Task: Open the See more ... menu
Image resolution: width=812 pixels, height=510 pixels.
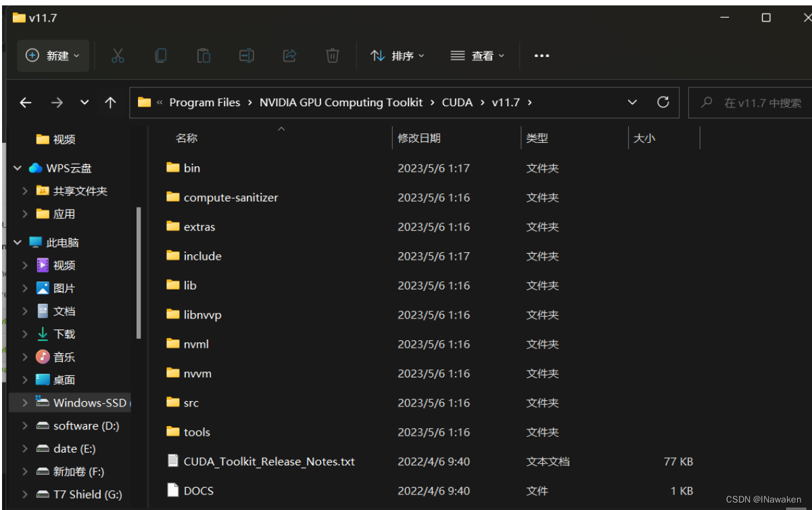Action: click(x=542, y=56)
